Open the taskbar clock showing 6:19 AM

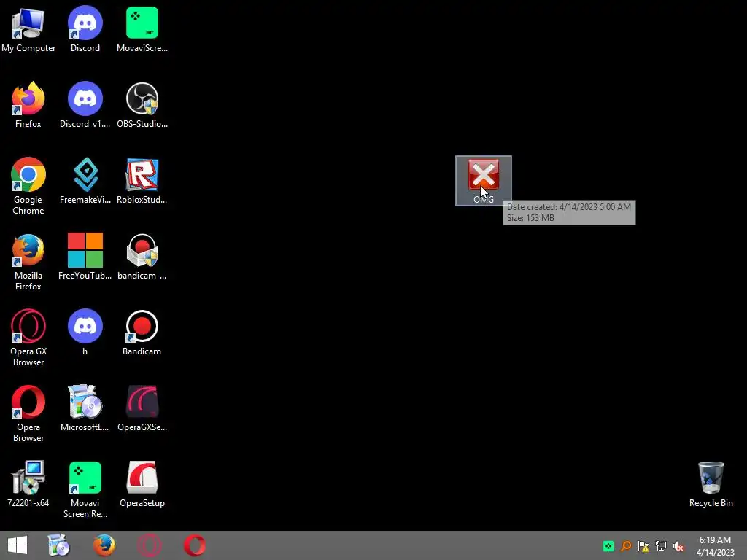pyautogui.click(x=715, y=546)
